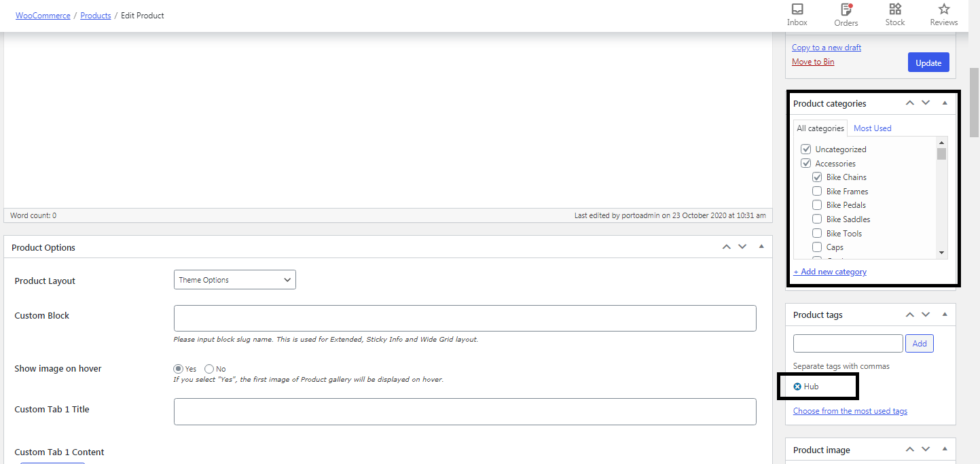The width and height of the screenshot is (980, 464).
Task: Click the 'Word count: 0' status text
Action: 33,215
